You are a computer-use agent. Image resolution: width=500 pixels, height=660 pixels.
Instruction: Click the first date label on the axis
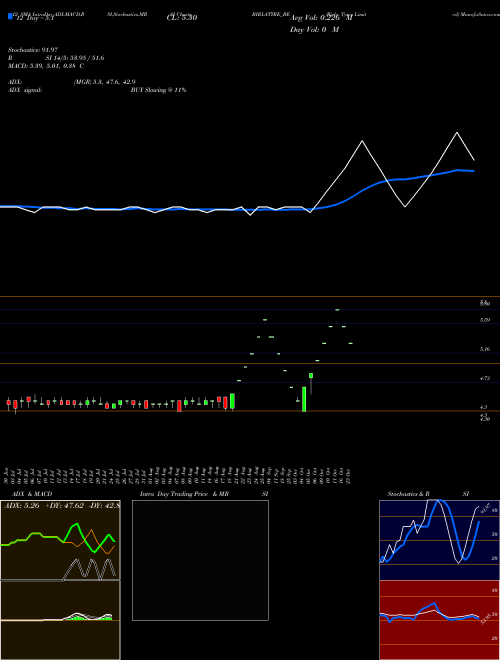(7, 474)
